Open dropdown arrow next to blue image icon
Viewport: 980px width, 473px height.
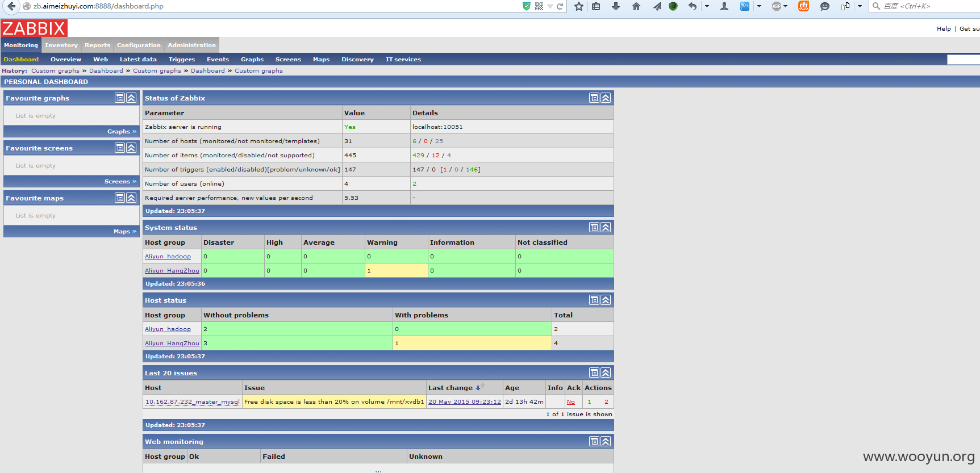[759, 6]
